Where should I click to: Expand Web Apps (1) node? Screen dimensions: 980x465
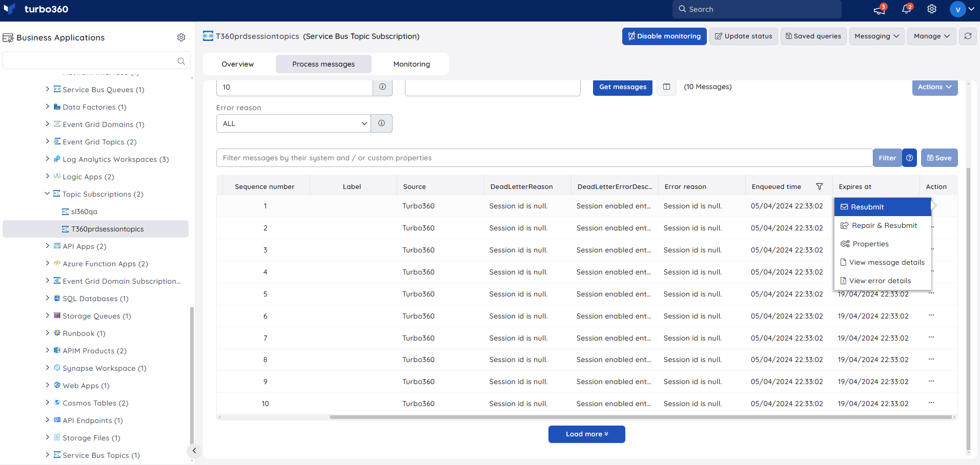click(x=47, y=385)
